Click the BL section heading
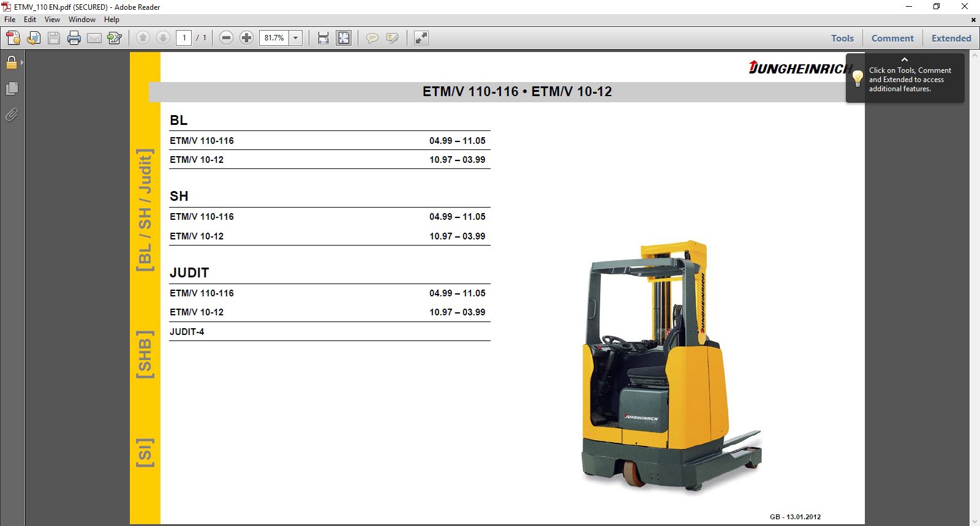The image size is (980, 526). coord(179,120)
